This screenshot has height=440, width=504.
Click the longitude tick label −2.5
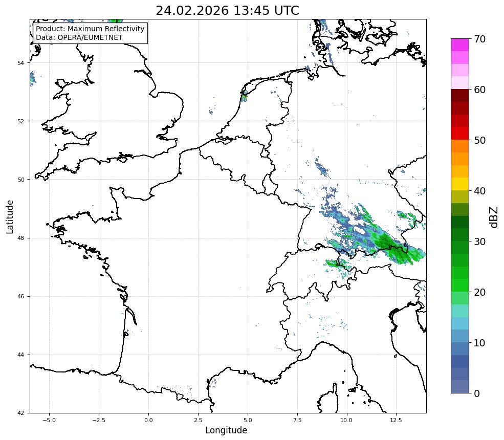tap(99, 420)
